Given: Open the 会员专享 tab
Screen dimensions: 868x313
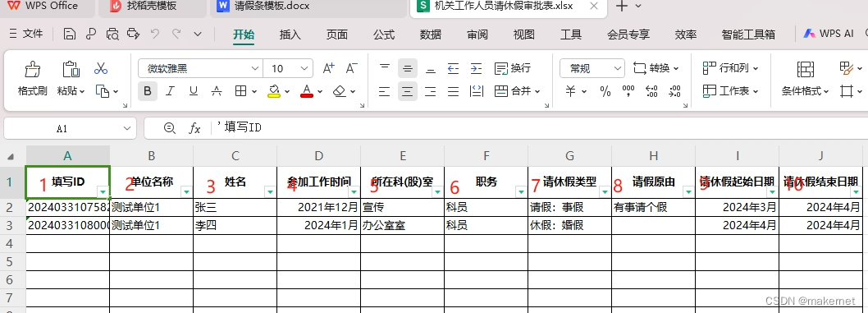Looking at the screenshot, I should click(628, 35).
